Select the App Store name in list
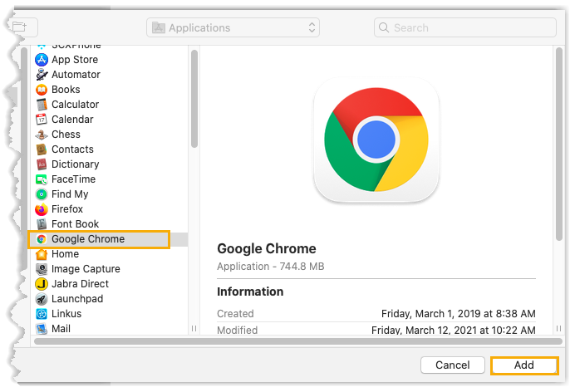Viewport: 570px width, 392px height. click(75, 60)
